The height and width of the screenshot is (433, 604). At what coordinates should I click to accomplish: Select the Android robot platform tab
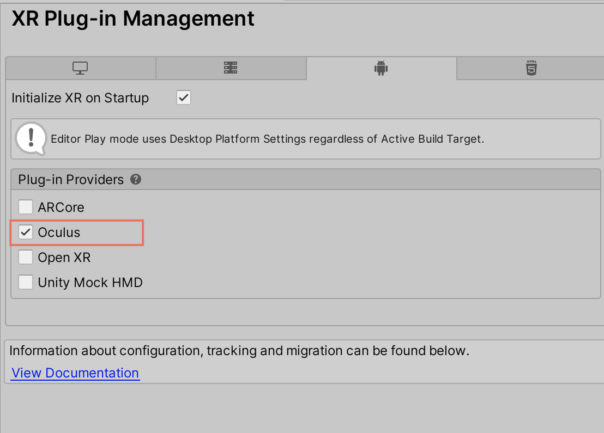381,68
